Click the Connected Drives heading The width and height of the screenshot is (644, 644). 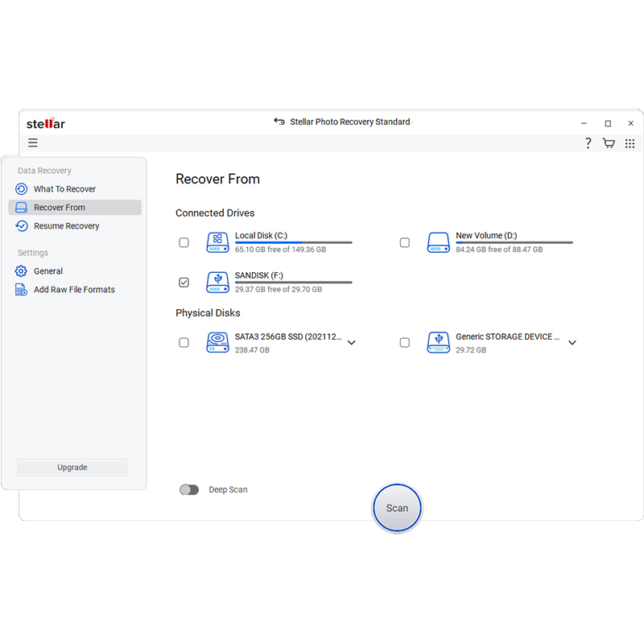click(x=215, y=213)
